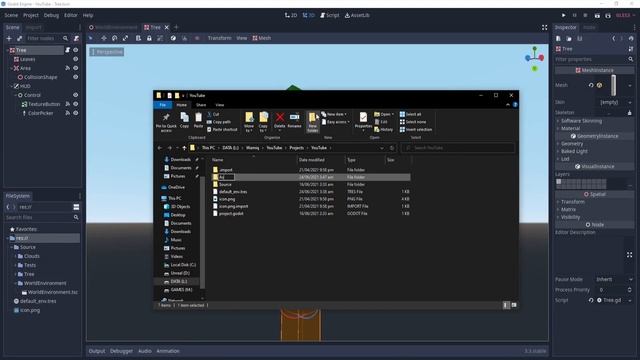
Task: Open the Output bottom panel
Action: click(97, 351)
